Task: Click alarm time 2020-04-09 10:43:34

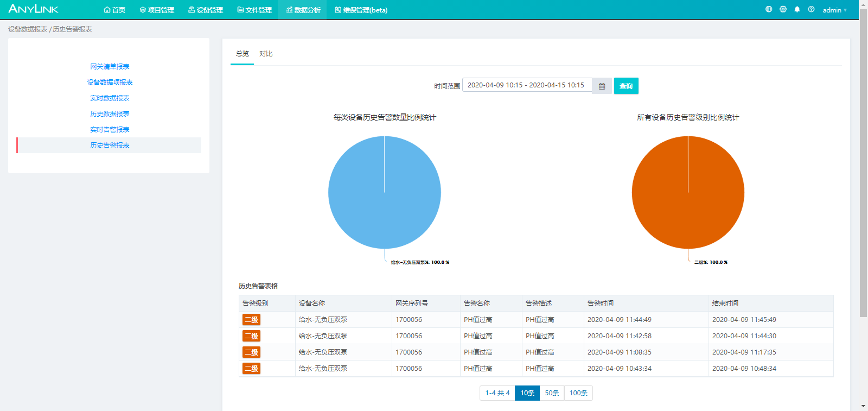Action: (x=620, y=369)
